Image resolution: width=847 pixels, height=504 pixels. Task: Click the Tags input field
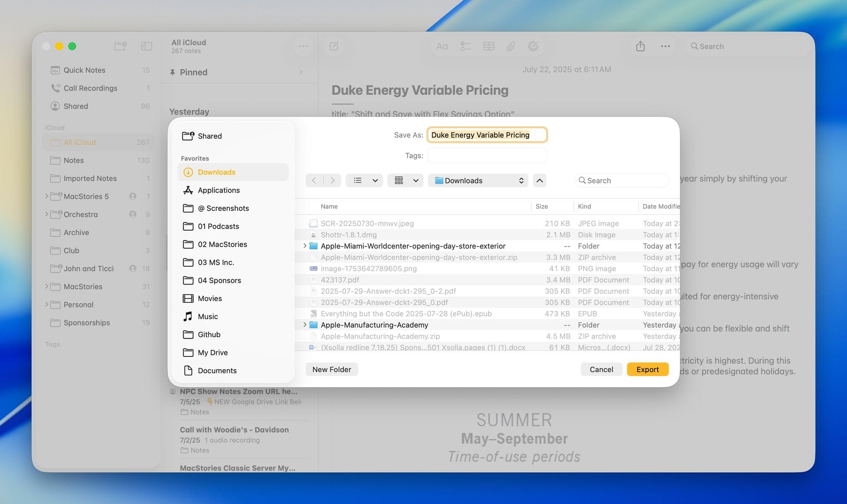click(x=487, y=155)
